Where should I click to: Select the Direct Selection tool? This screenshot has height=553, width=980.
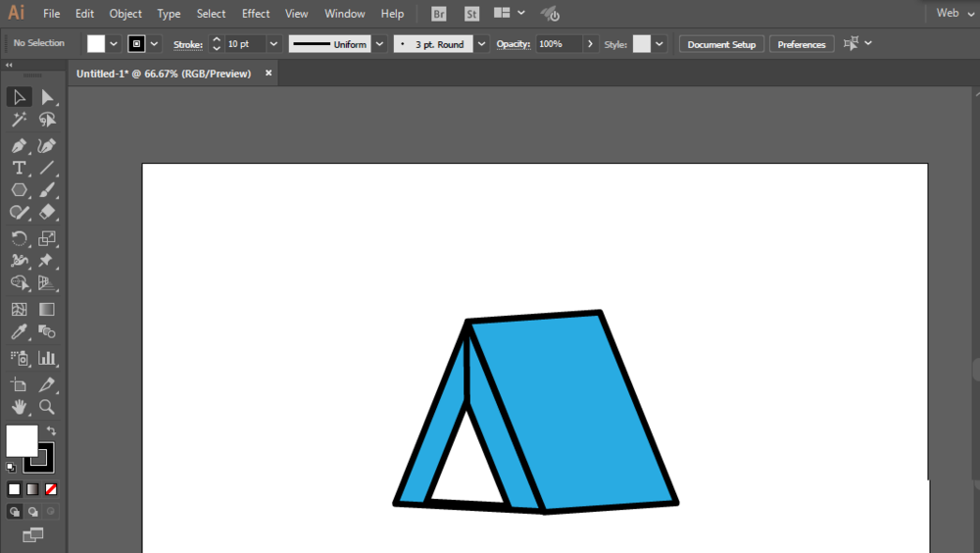pos(47,96)
